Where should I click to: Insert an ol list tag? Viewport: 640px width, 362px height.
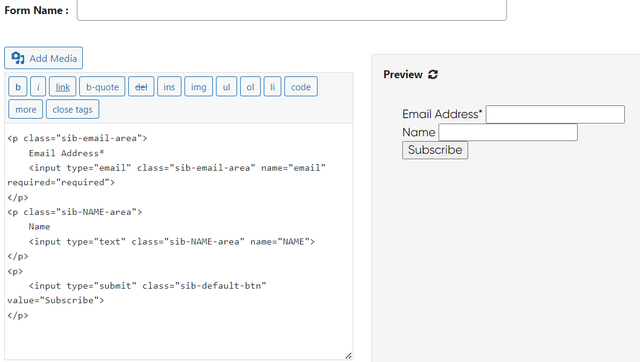250,87
